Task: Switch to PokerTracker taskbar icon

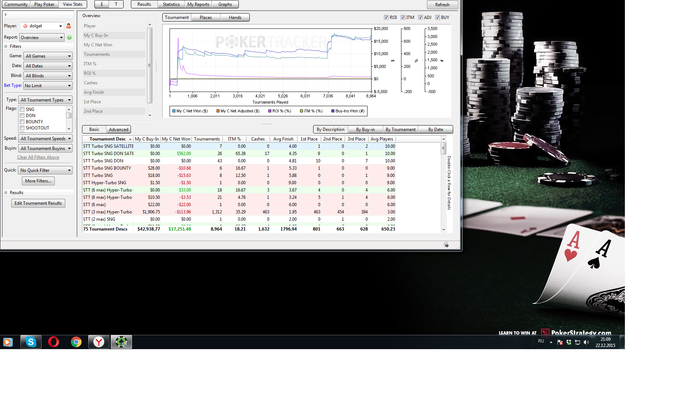Action: tap(121, 342)
